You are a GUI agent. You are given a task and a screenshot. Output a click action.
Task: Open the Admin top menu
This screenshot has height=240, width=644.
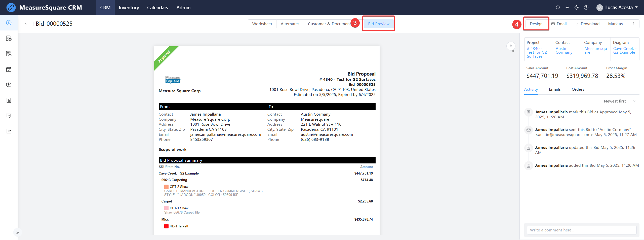pos(183,8)
